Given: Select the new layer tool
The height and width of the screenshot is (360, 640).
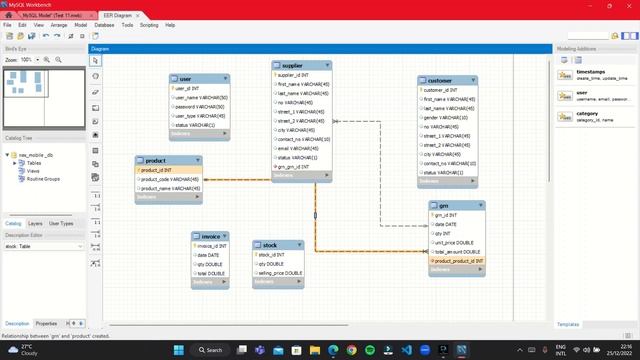Looking at the screenshot, I should (x=96, y=108).
